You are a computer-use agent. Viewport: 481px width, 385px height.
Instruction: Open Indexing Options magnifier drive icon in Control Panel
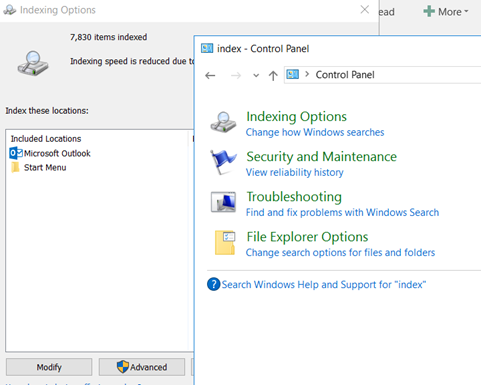(223, 122)
